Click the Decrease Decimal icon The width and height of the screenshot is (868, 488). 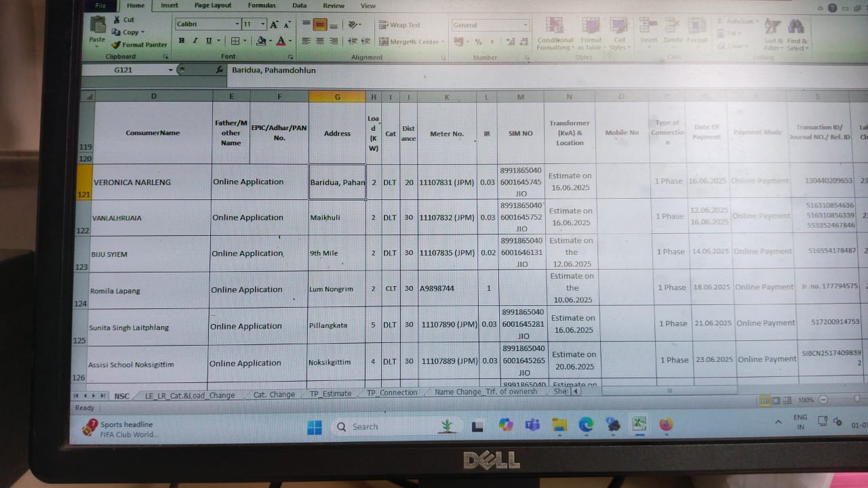click(x=523, y=42)
